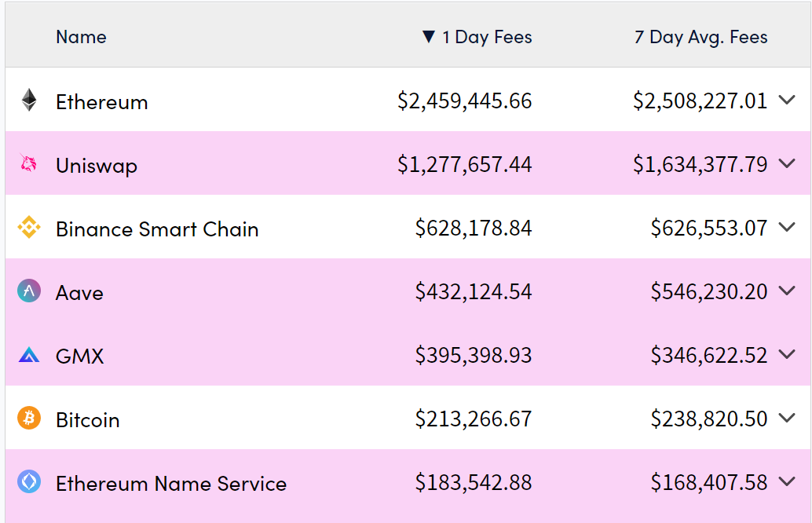Click the Aave ghost icon
Image resolution: width=812 pixels, height=523 pixels.
29,291
